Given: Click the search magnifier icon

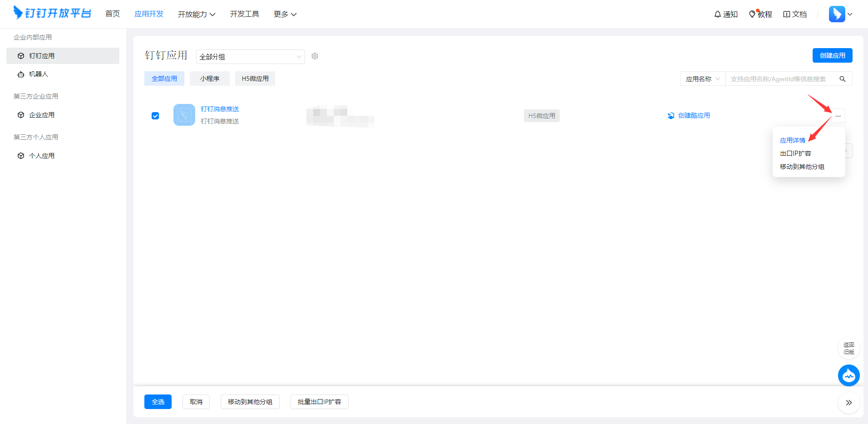Looking at the screenshot, I should [x=843, y=79].
